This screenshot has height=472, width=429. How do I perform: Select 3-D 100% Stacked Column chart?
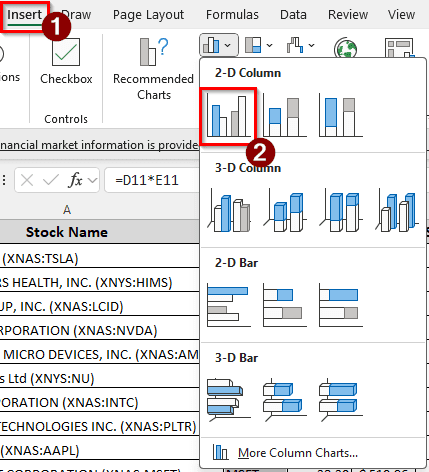341,210
